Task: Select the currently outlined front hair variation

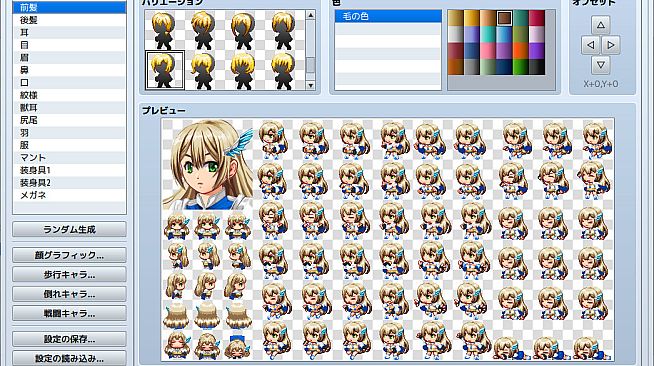Action: click(x=165, y=70)
